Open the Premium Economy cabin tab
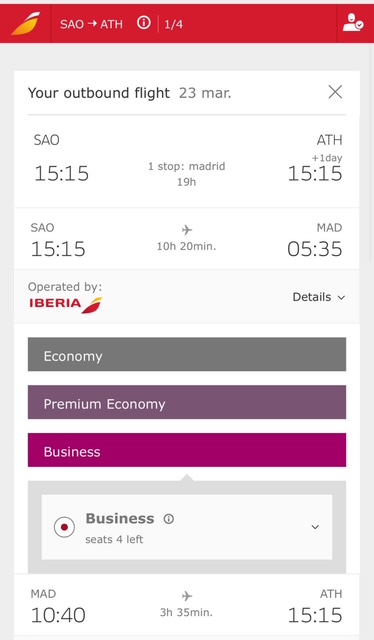Screen dimensions: 374x640 pyautogui.click(x=187, y=402)
